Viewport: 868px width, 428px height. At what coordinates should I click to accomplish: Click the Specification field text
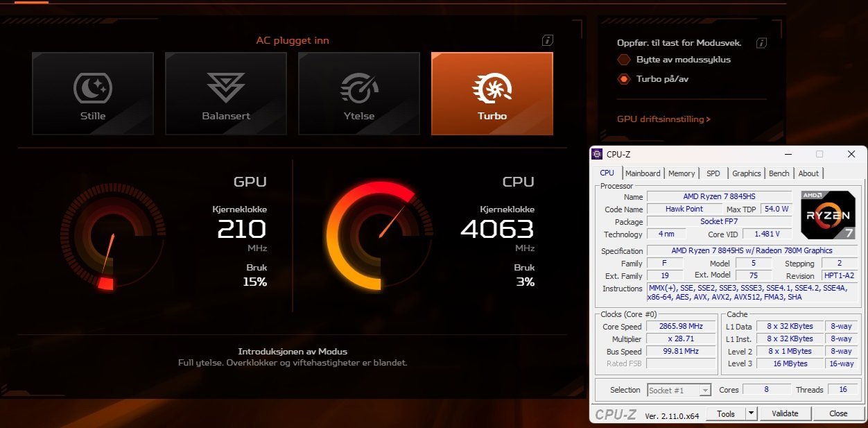(x=752, y=251)
